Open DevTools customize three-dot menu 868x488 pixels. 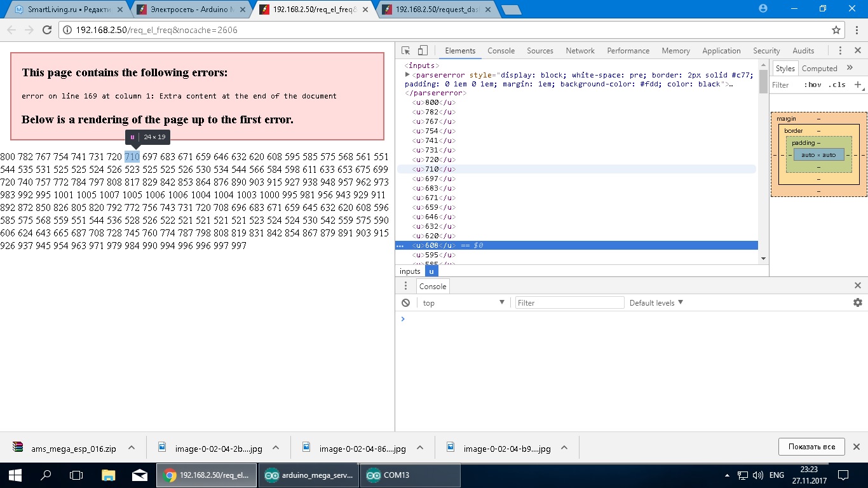pos(840,51)
